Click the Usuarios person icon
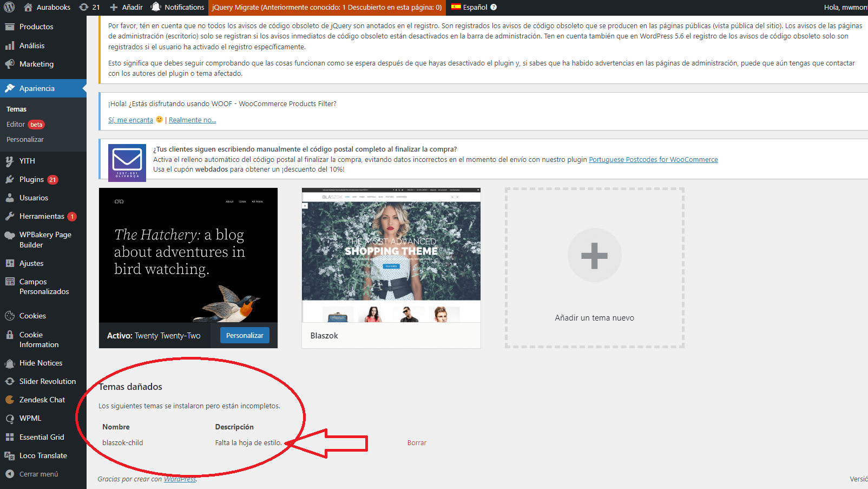Screen dimensions: 868x489 pyautogui.click(x=10, y=198)
